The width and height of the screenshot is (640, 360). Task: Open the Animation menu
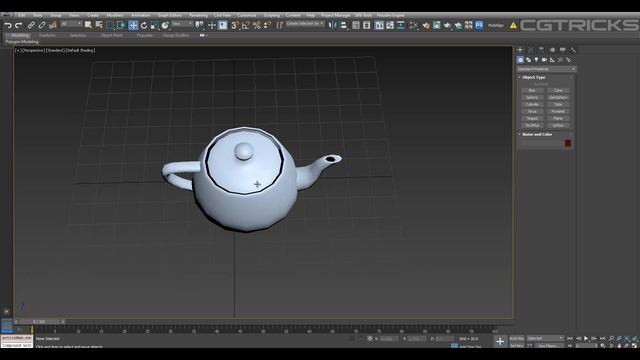tap(140, 16)
